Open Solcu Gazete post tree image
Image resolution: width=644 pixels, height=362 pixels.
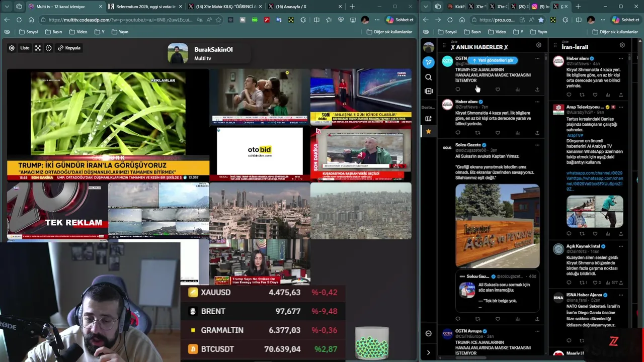(x=498, y=226)
